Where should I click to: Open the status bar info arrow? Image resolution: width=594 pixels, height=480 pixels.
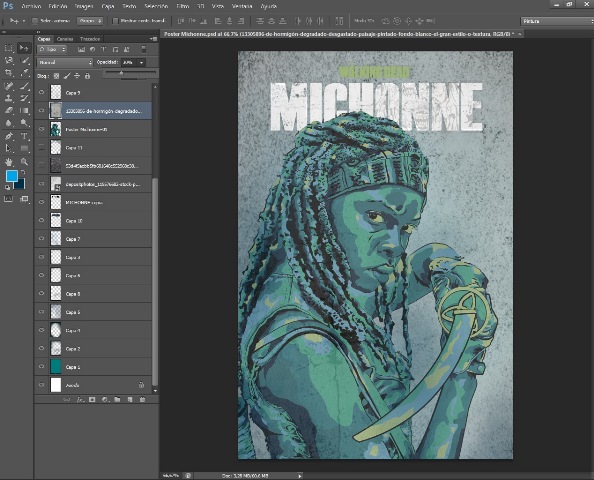point(300,476)
